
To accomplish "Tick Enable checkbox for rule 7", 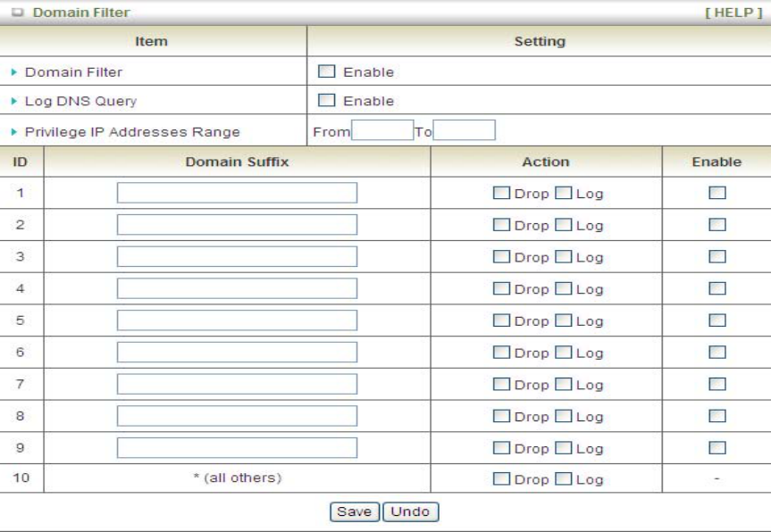I will [717, 384].
